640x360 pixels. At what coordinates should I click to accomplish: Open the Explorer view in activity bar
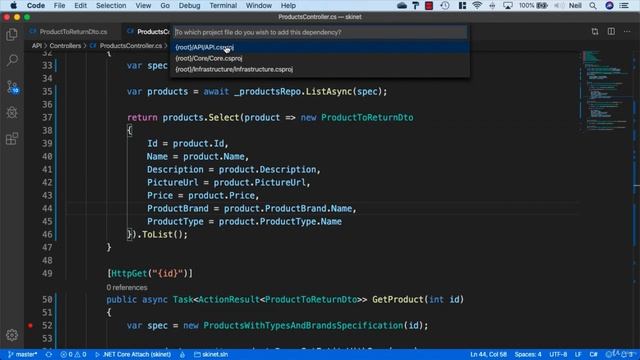[12, 35]
